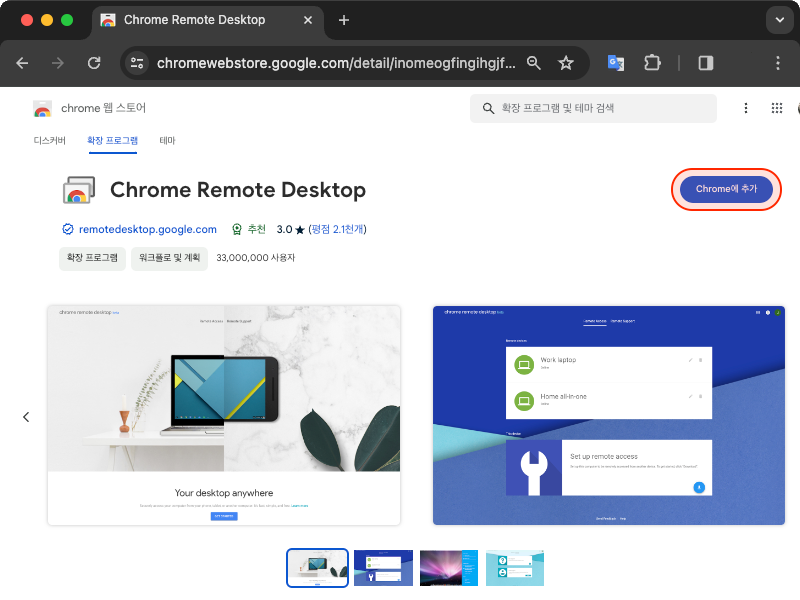Switch to the 테마 tab
The width and height of the screenshot is (800, 600).
click(167, 140)
